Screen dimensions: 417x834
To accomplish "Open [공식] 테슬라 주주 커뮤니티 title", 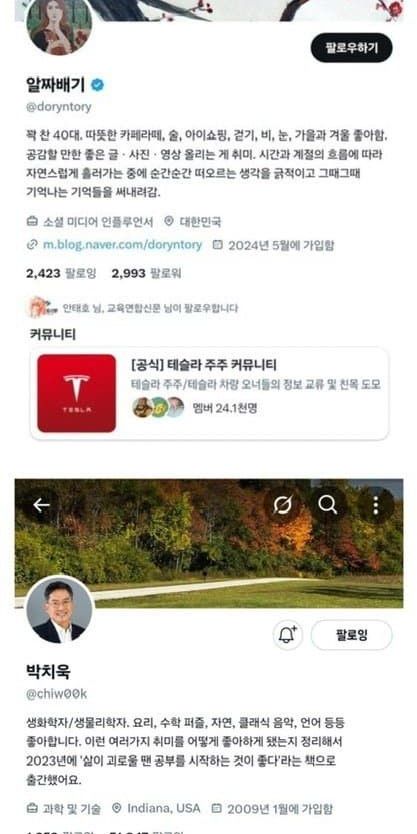I will tap(203, 365).
